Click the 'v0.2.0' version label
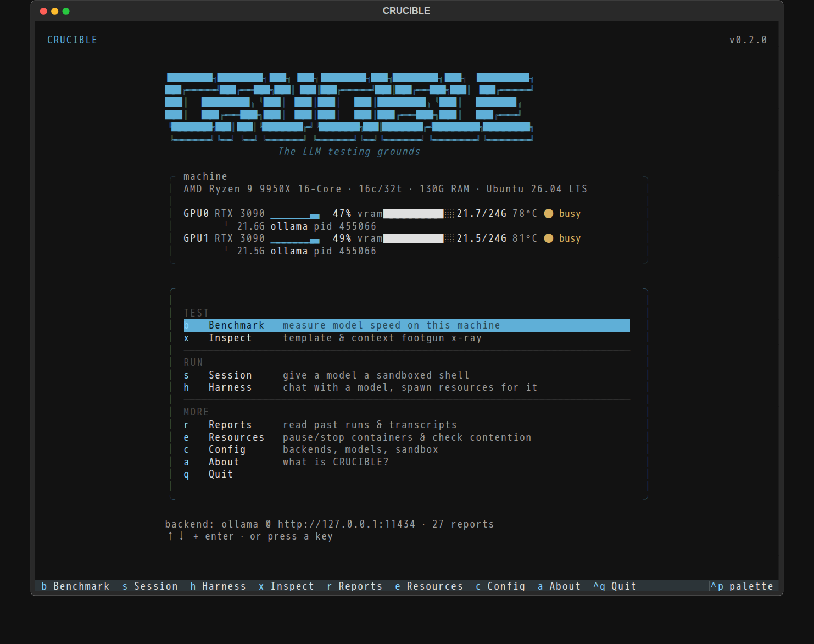Viewport: 814px width, 644px height. [x=748, y=40]
